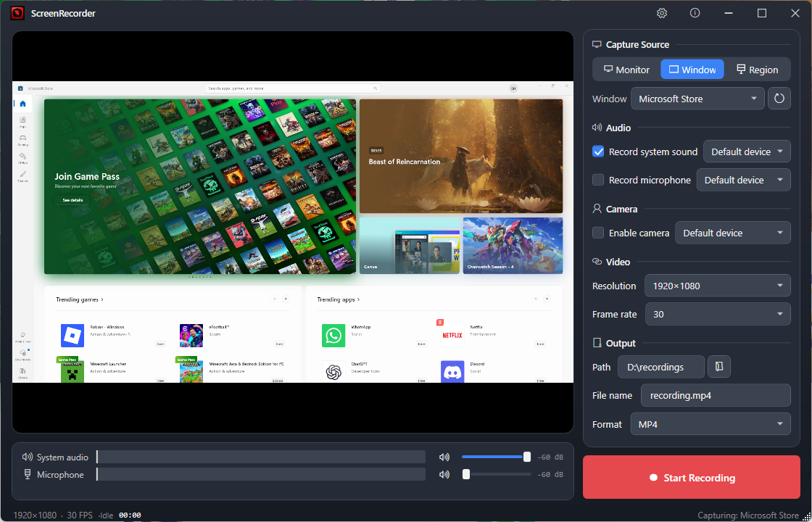The image size is (812, 522).
Task: Open microphone device dropdown
Action: click(x=744, y=180)
